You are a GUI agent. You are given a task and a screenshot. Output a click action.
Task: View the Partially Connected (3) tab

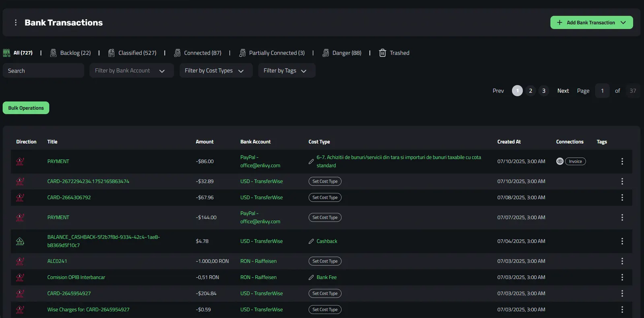pyautogui.click(x=272, y=53)
